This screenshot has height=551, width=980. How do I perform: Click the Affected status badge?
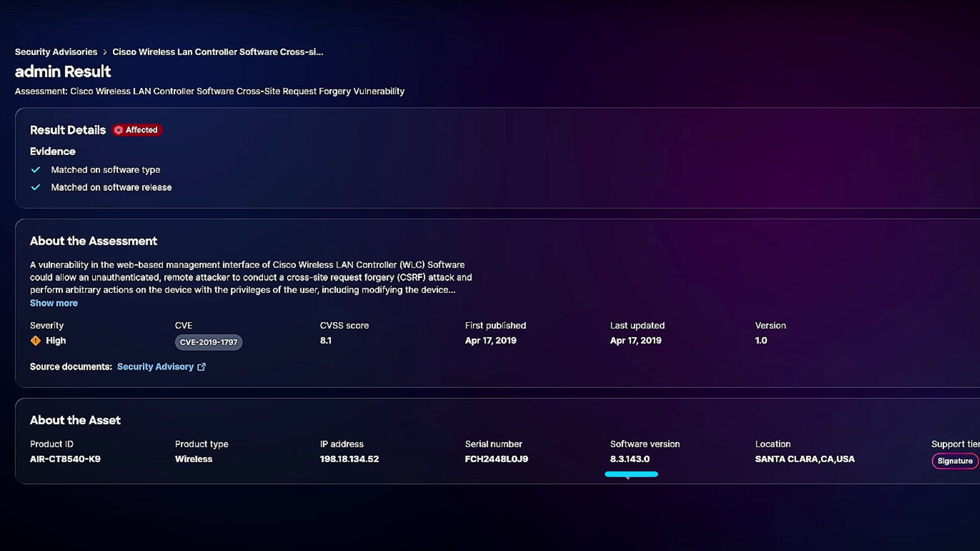click(137, 130)
